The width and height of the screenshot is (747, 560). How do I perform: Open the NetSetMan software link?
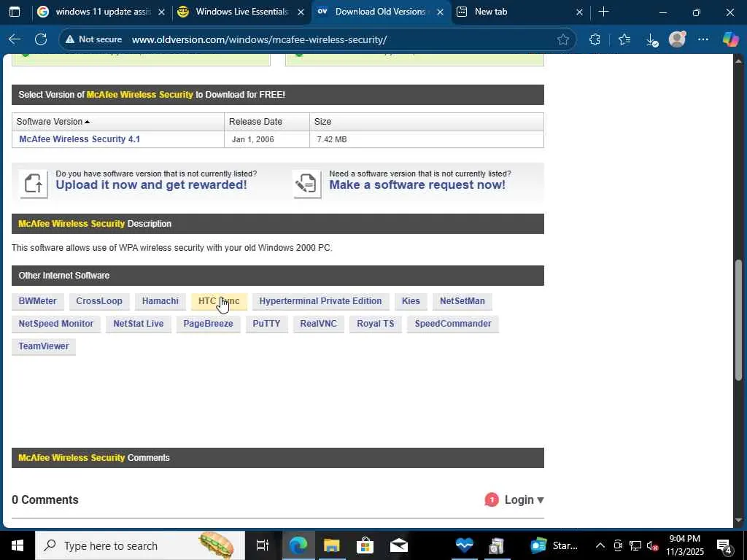click(462, 301)
